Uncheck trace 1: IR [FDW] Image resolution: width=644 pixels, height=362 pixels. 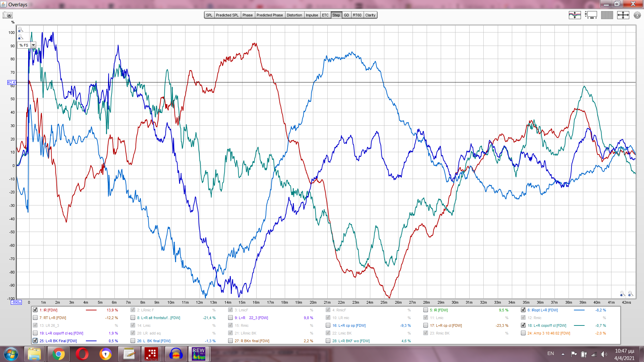coord(35,310)
